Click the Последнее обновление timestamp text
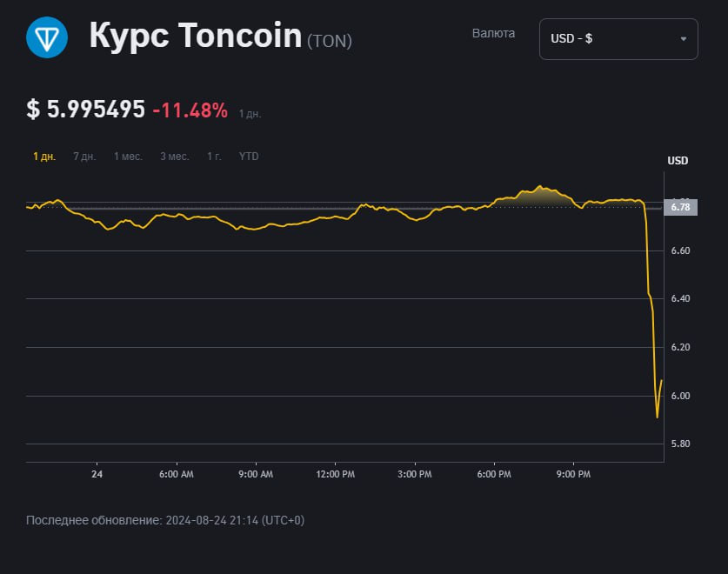The image size is (728, 574). click(165, 520)
